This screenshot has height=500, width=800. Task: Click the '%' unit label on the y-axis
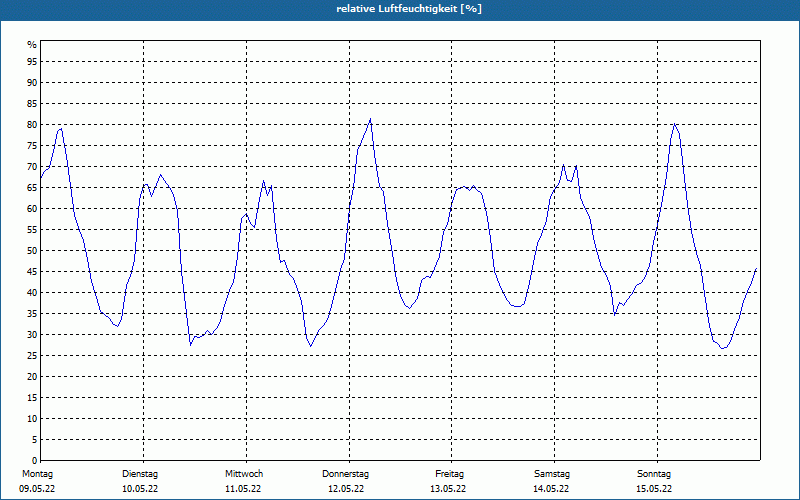point(32,45)
